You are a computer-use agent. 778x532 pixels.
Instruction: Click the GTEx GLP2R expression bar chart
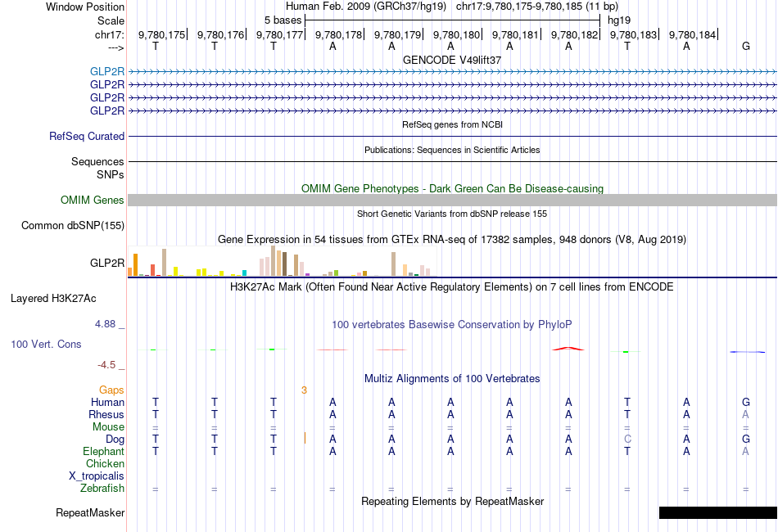(x=283, y=261)
